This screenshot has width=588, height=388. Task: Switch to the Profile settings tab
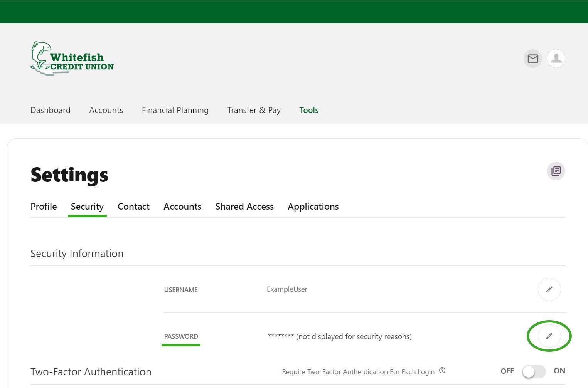pyautogui.click(x=44, y=207)
